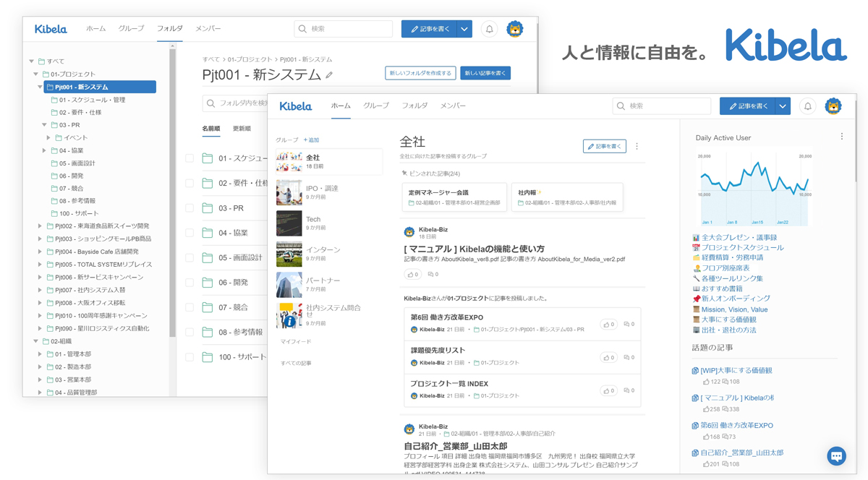Click the folder icon of 06 - 開発 row
This screenshot has height=480, width=868.
click(x=208, y=283)
